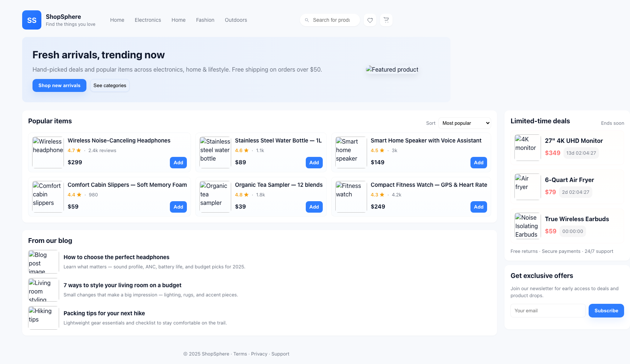
Task: Open the Hiking tips blog thumbnail
Action: [x=43, y=317]
